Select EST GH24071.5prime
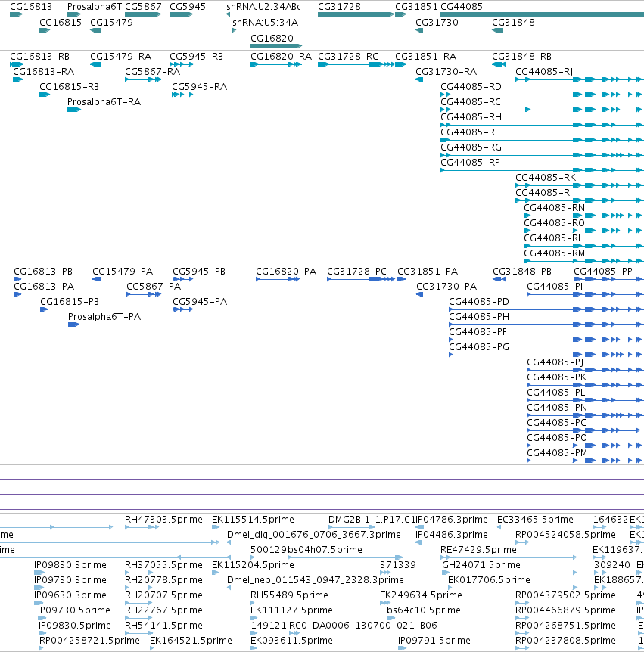 [x=481, y=565]
